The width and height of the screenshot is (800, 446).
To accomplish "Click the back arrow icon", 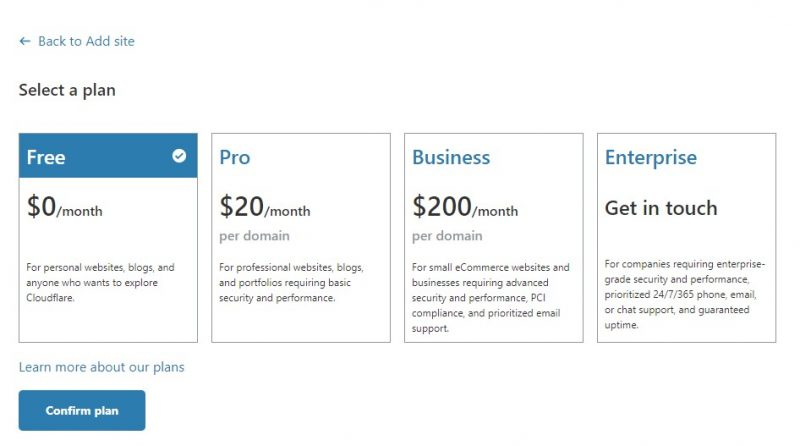I will point(25,42).
